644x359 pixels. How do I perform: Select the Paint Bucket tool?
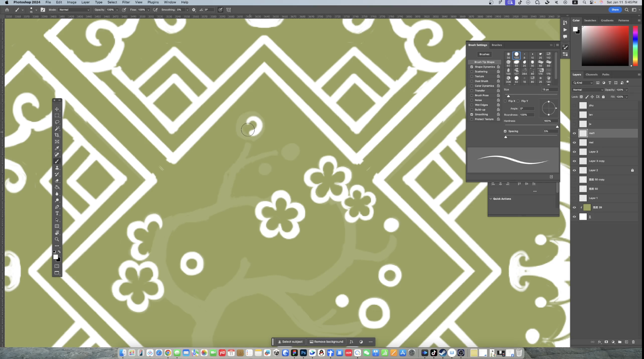57,187
